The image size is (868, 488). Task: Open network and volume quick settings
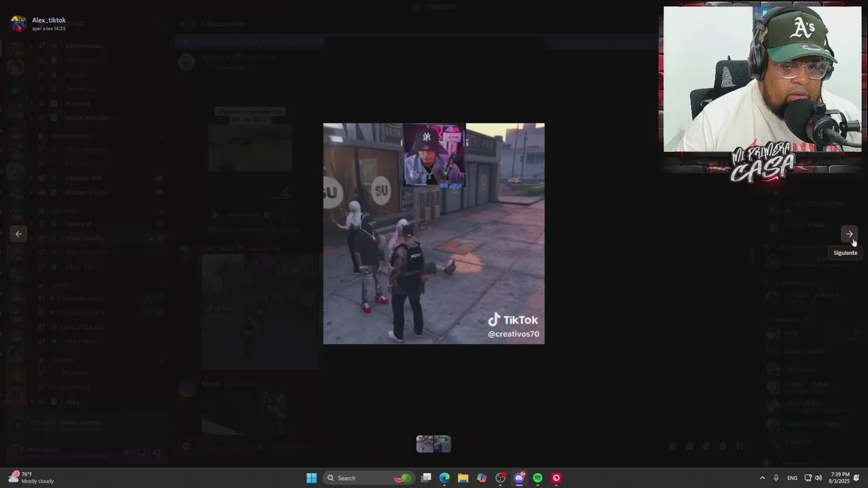click(x=813, y=478)
